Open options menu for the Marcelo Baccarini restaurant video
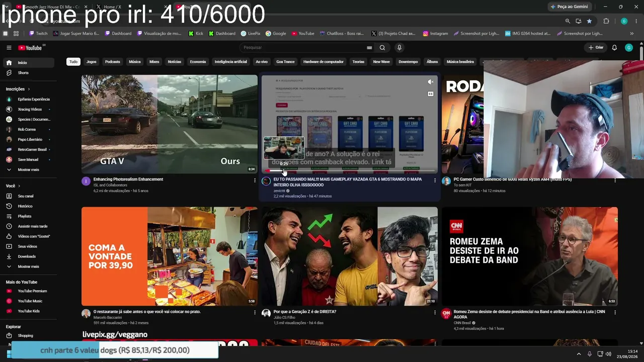The image size is (644, 362). click(x=255, y=312)
